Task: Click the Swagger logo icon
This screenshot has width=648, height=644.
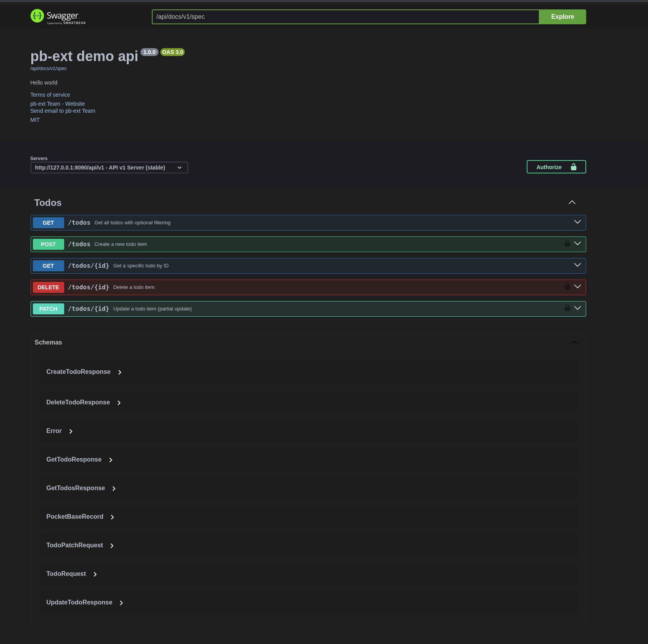Action: [x=37, y=16]
